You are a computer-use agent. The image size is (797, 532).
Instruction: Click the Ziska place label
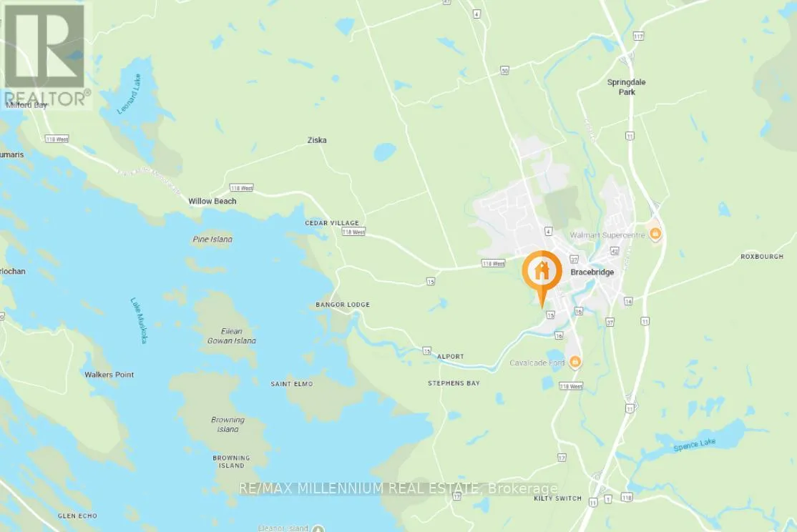[317, 139]
